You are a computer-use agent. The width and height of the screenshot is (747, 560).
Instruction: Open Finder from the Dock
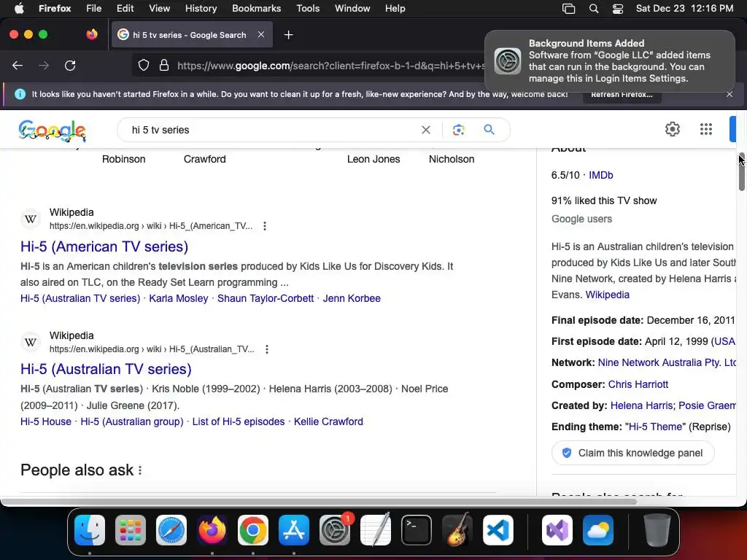coord(90,530)
